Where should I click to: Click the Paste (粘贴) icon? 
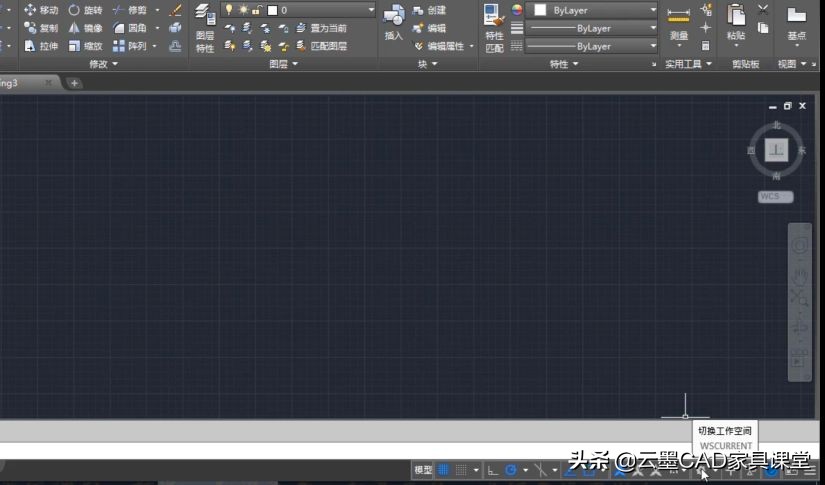[736, 22]
